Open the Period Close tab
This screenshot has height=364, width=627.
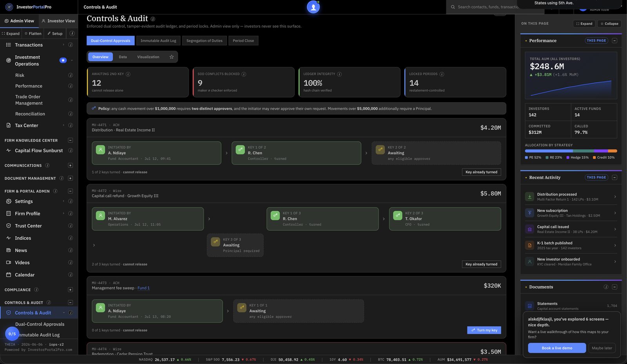(243, 41)
